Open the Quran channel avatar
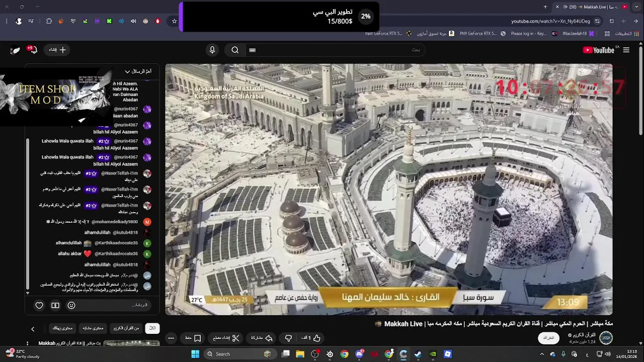The image size is (644, 362). pos(606,337)
